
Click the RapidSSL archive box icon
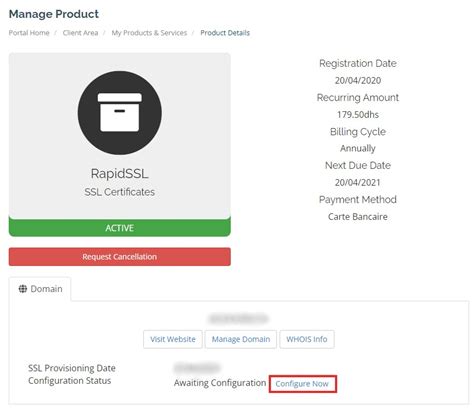120,113
